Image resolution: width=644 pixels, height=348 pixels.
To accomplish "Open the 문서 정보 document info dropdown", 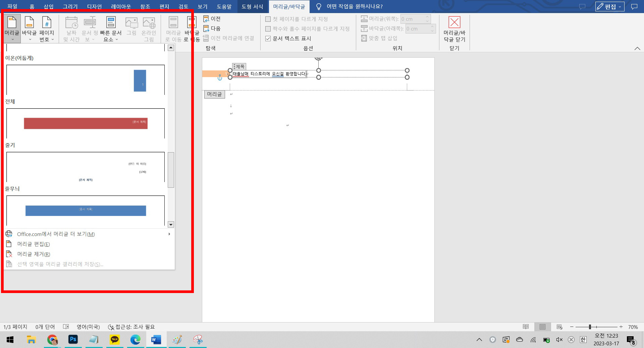I will pos(90,29).
